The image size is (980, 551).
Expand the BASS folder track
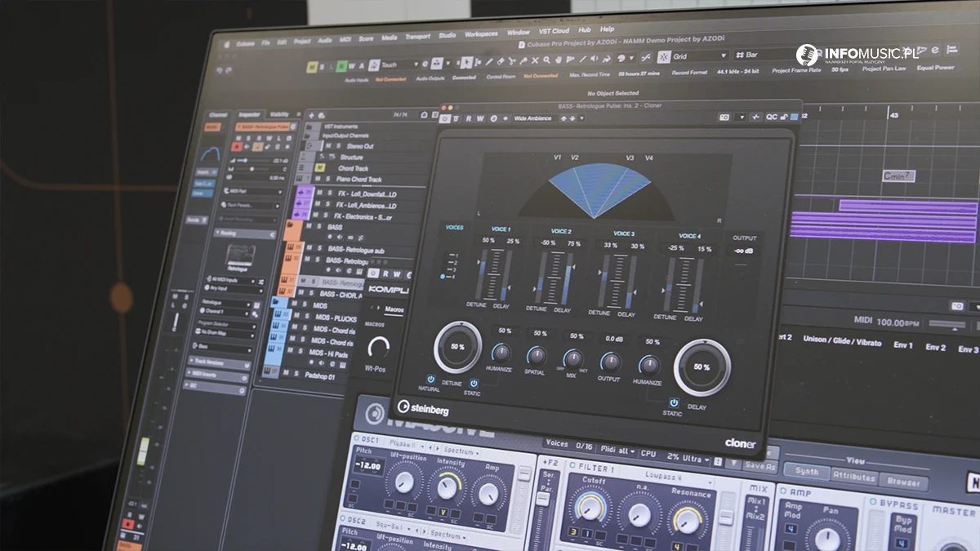pos(292,225)
